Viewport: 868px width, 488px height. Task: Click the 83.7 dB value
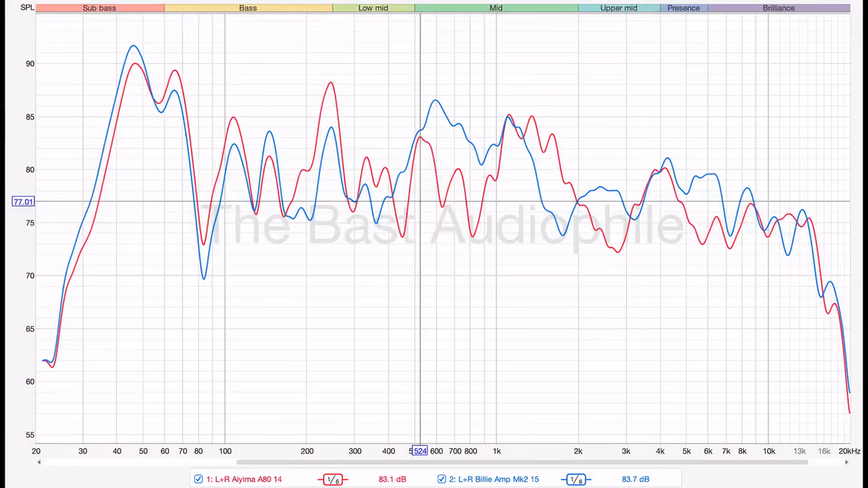tap(635, 479)
